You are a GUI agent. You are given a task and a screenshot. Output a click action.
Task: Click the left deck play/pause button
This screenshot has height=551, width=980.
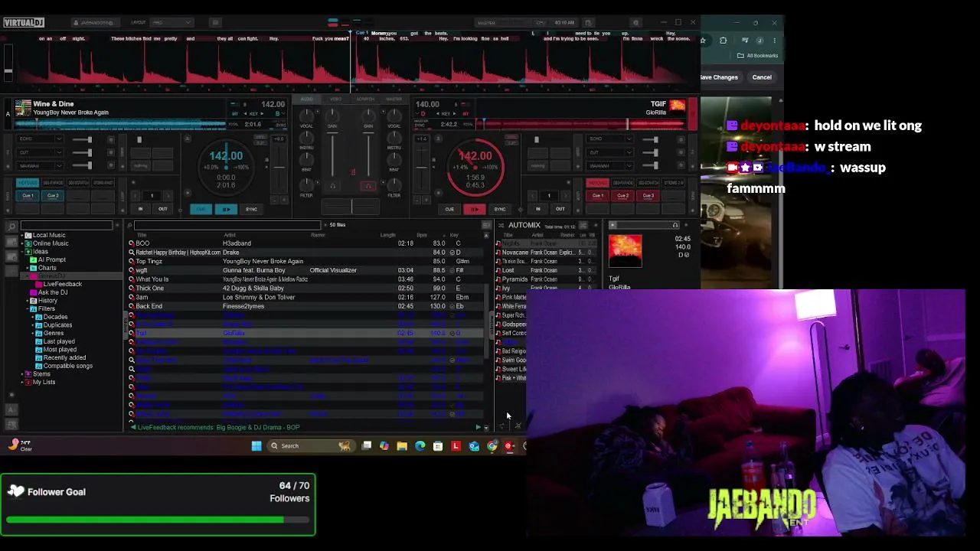(226, 209)
